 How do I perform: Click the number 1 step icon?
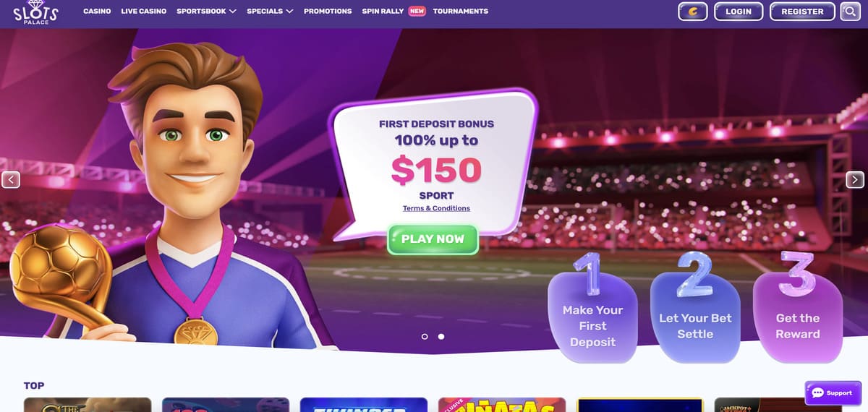[592, 273]
